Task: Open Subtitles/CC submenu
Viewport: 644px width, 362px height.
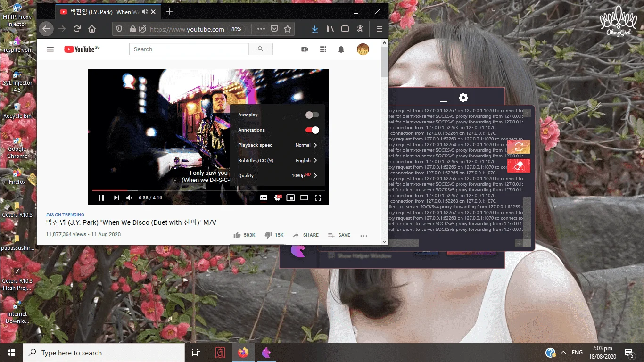Action: [x=278, y=160]
